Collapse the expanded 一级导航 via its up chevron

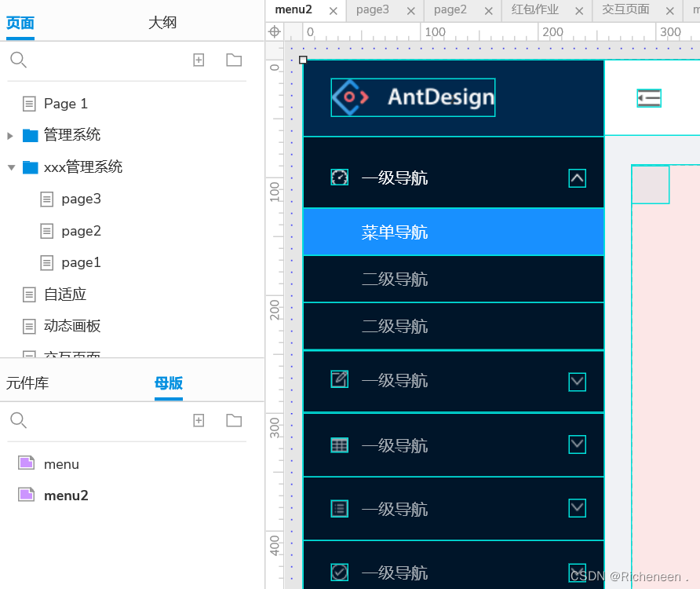(577, 178)
